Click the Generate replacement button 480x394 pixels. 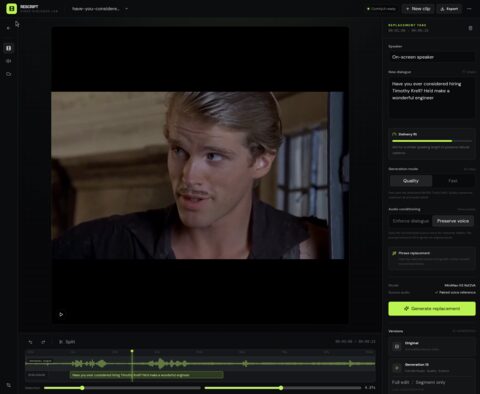432,309
